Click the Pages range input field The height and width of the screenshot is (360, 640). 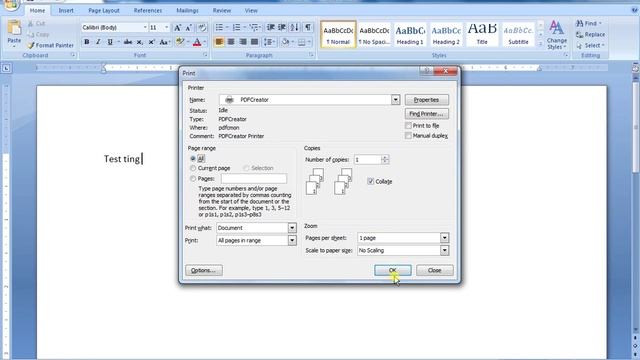pos(254,179)
